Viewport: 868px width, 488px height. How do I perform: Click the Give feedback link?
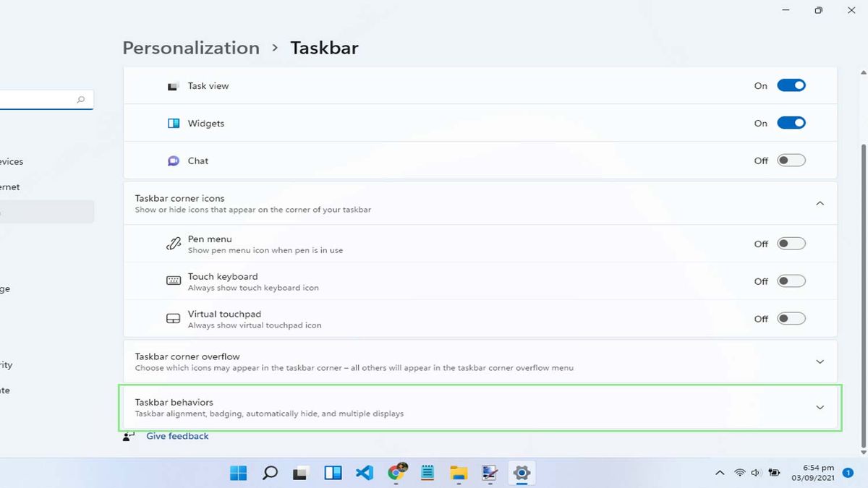tap(177, 435)
